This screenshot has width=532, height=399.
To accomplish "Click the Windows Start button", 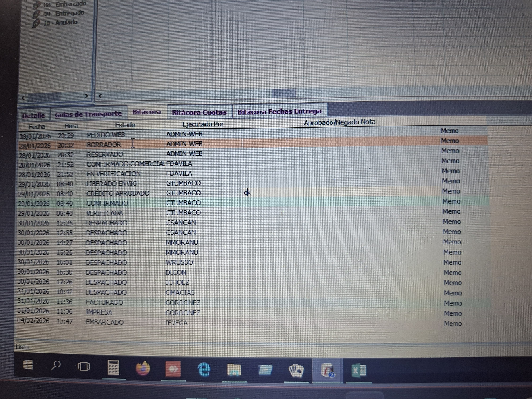I will (x=28, y=365).
